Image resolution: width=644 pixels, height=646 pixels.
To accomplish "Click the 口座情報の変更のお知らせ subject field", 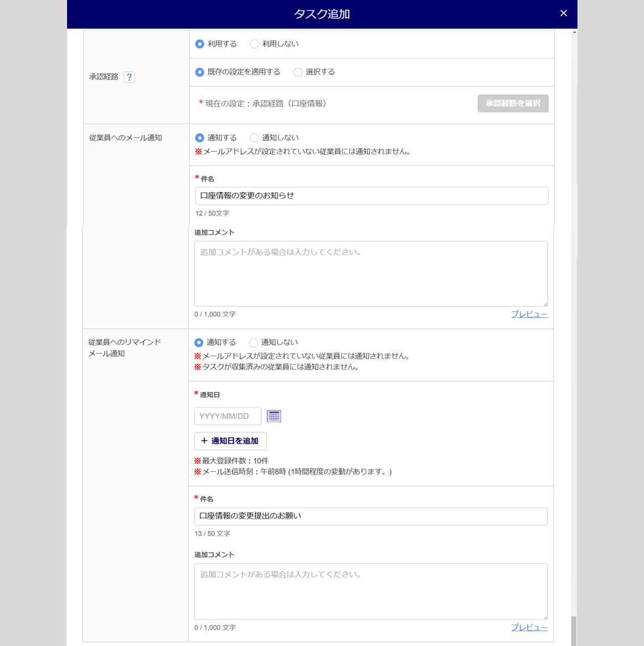I will click(371, 196).
